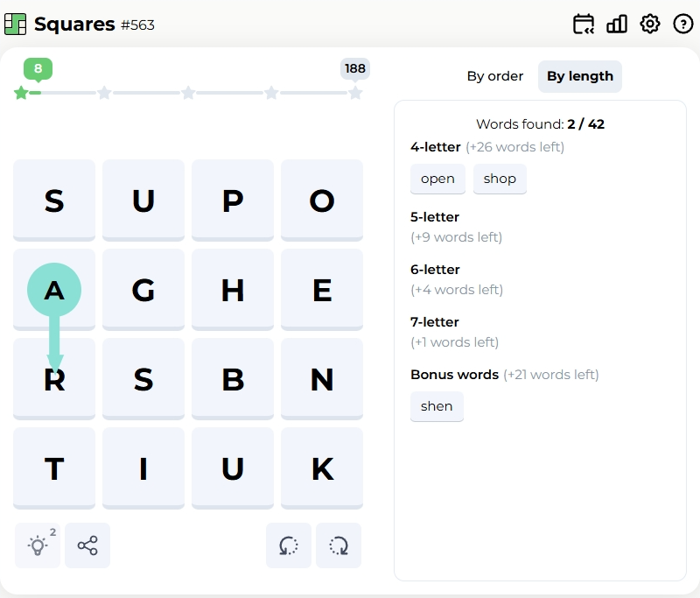Click the +1 words left text
This screenshot has height=598, width=700.
(454, 342)
